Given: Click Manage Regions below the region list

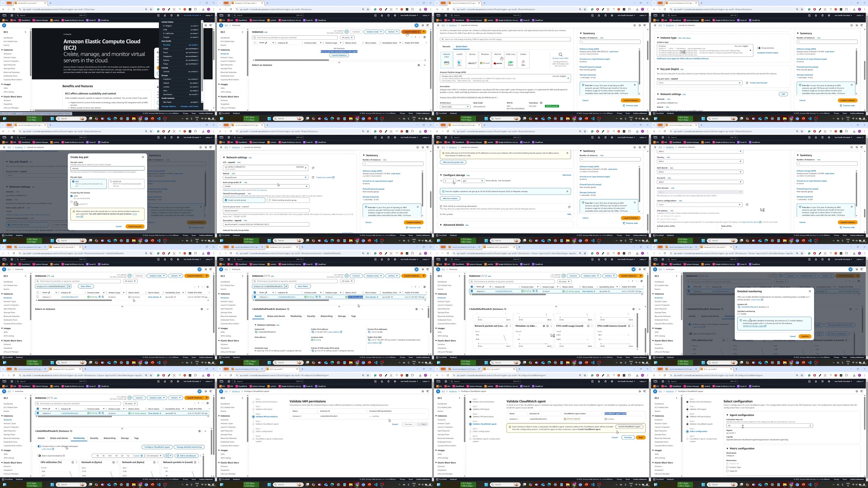Looking at the screenshot, I should (168, 107).
